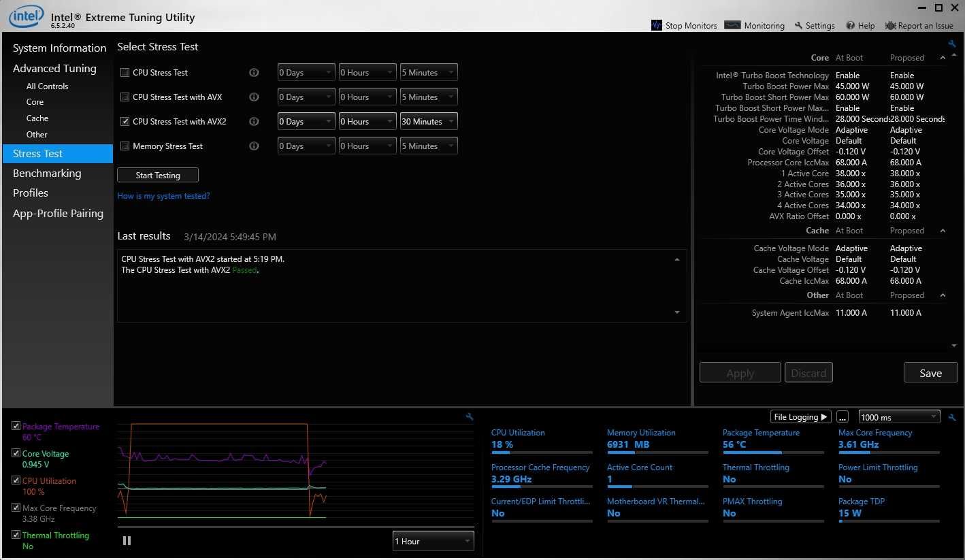This screenshot has height=560, width=965.
Task: Click Report an Issue bug icon
Action: point(890,25)
